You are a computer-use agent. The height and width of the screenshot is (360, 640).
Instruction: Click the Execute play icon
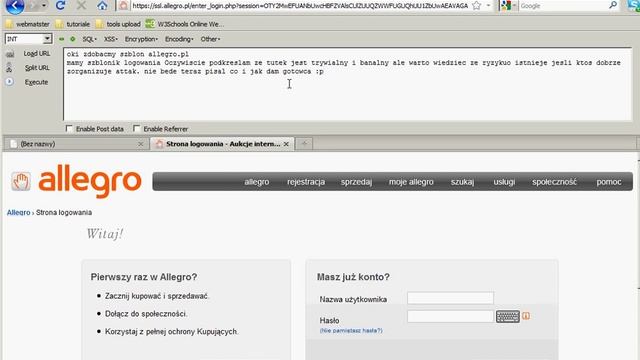click(x=9, y=82)
